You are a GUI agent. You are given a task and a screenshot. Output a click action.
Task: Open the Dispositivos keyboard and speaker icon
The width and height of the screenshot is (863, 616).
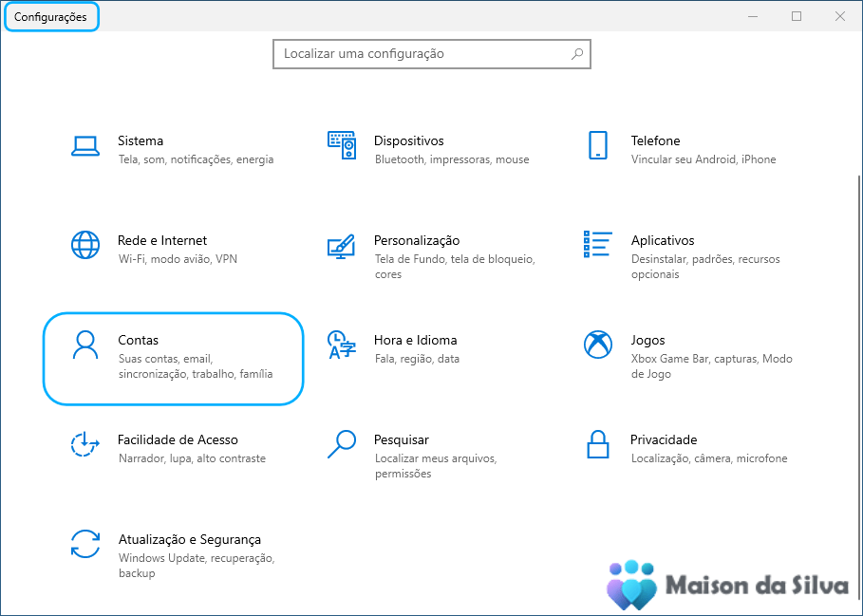[342, 145]
